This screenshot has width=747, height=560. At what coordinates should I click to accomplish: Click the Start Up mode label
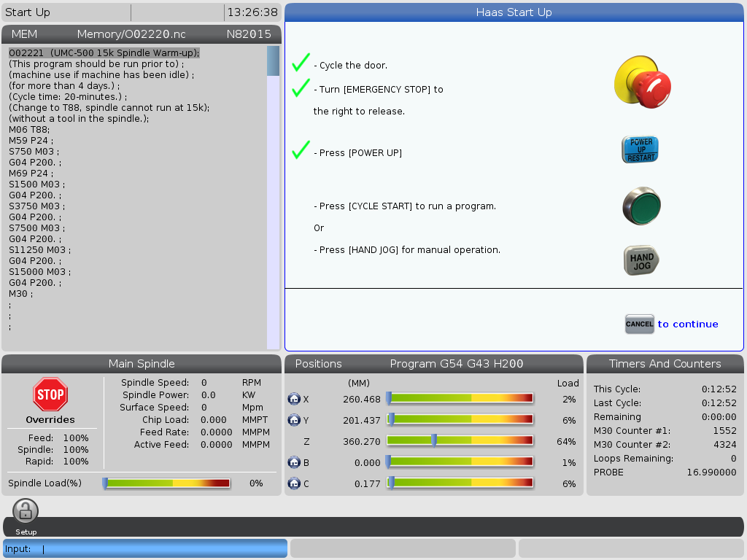(x=28, y=12)
